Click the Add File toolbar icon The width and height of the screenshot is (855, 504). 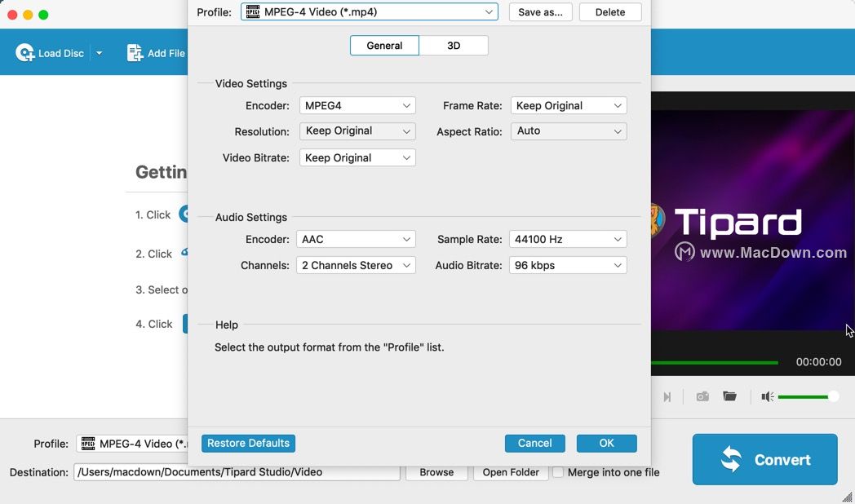[x=133, y=52]
